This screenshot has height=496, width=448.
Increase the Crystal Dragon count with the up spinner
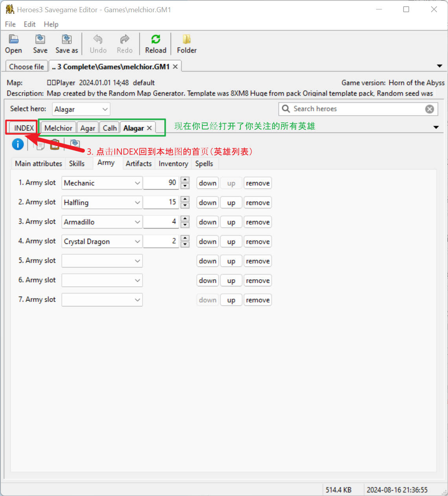(185, 238)
